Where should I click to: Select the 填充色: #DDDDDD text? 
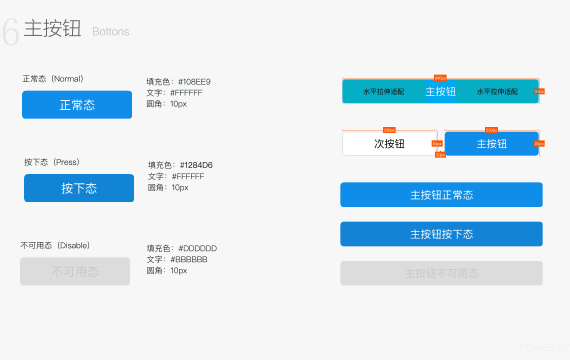182,248
